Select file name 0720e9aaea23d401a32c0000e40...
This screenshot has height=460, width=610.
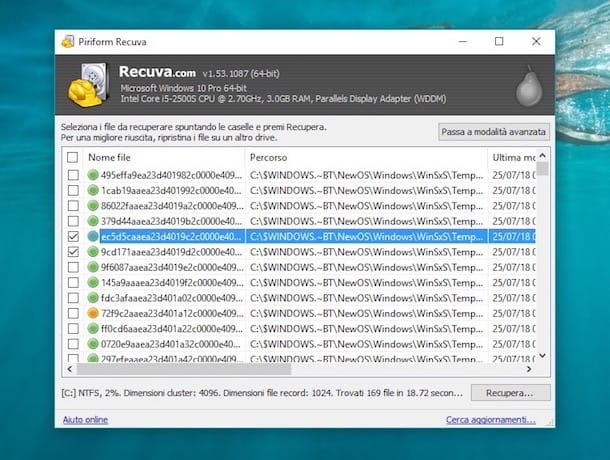pyautogui.click(x=171, y=344)
